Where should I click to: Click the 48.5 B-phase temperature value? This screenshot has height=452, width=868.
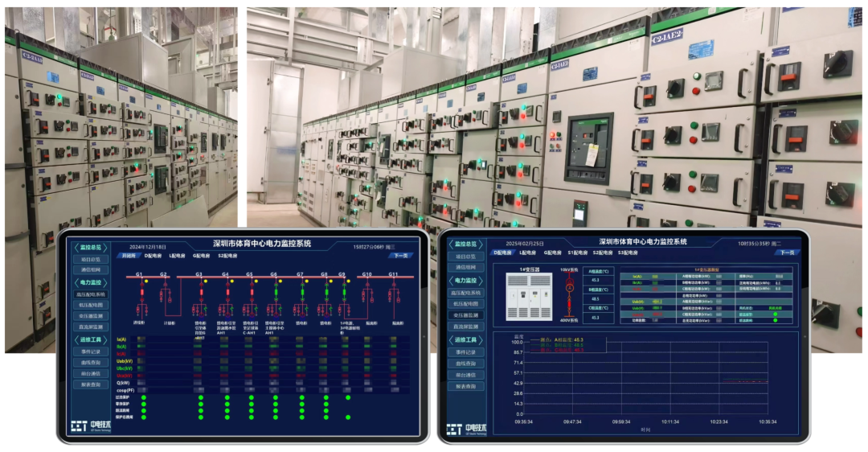click(x=595, y=299)
